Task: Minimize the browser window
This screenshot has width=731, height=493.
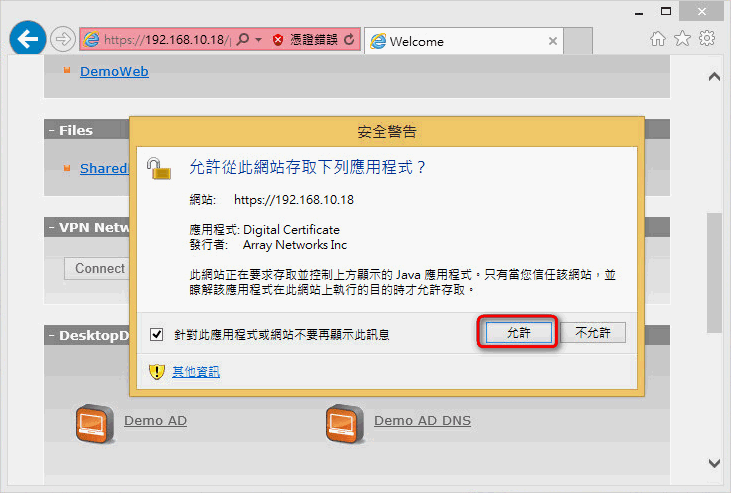Action: coord(639,13)
